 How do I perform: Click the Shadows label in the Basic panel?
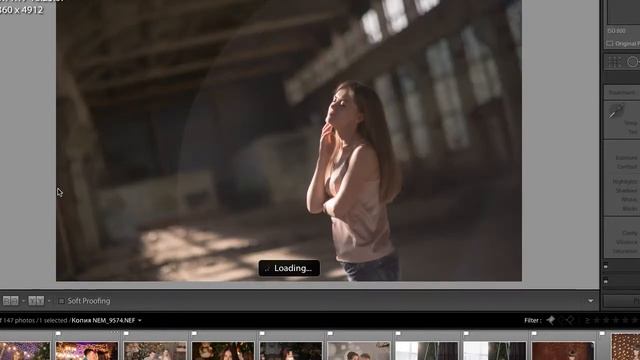point(626,191)
